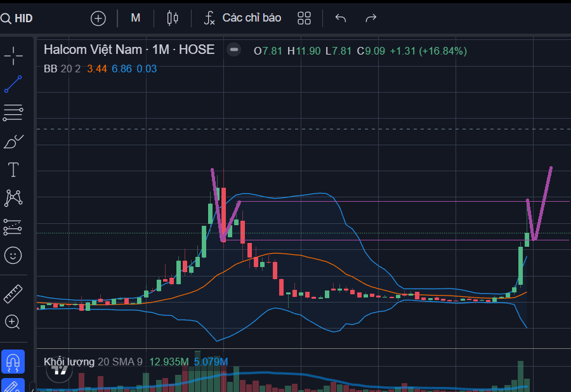The height and width of the screenshot is (392, 571).
Task: Click the volume value 12.935M
Action: (169, 362)
